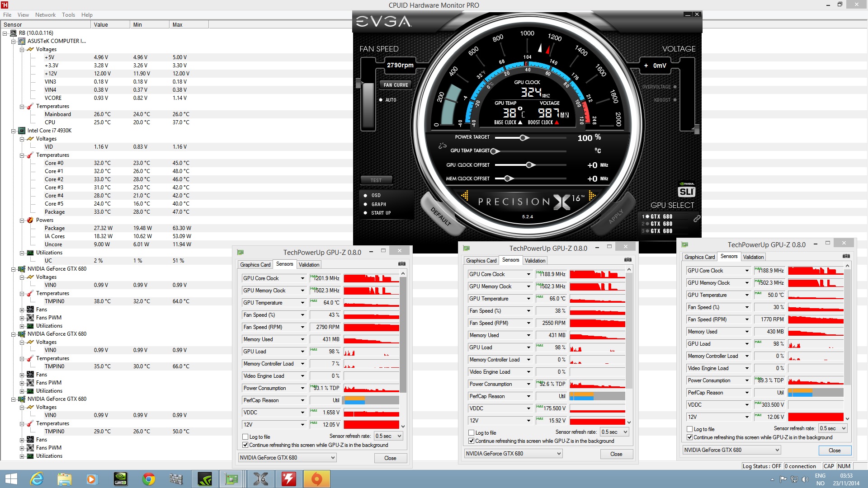Image resolution: width=868 pixels, height=488 pixels.
Task: Collapse the ASUSTeK COMPUTER tree node
Action: [x=14, y=42]
